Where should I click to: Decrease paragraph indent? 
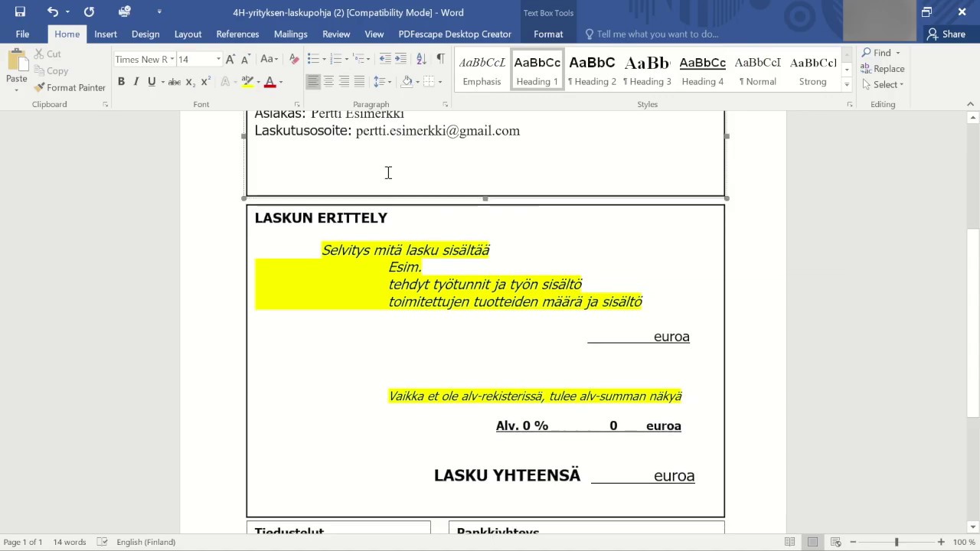click(x=384, y=59)
